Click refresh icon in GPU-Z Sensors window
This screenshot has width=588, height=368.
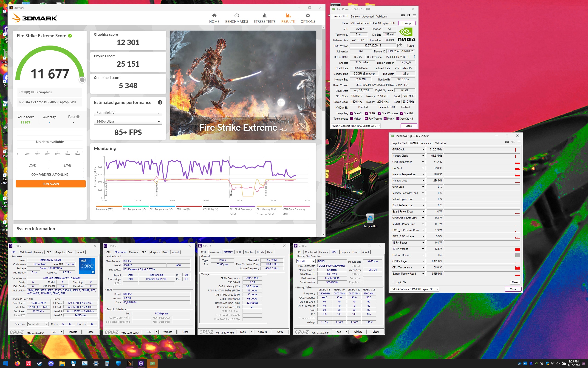(513, 142)
